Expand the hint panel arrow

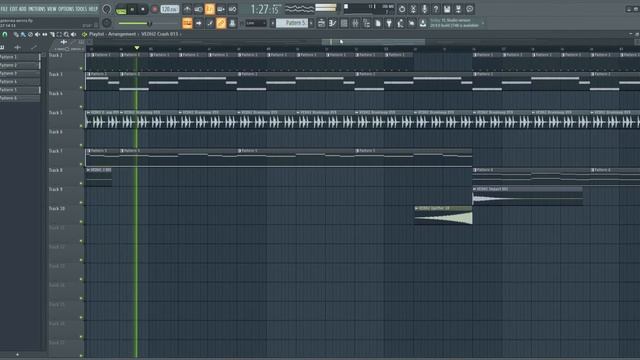483,23
